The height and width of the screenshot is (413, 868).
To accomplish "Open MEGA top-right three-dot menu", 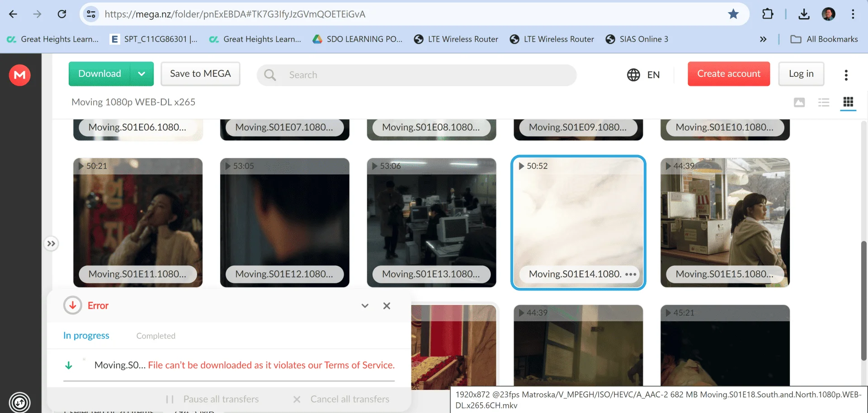I will click(846, 75).
